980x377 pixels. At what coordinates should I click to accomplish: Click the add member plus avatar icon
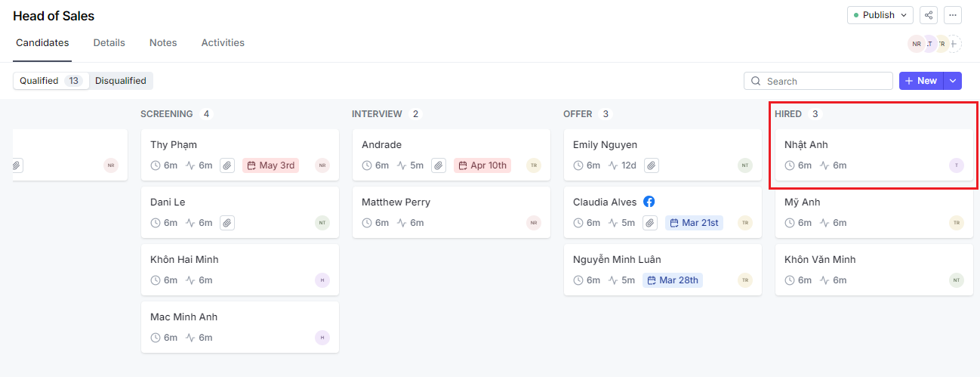click(954, 44)
